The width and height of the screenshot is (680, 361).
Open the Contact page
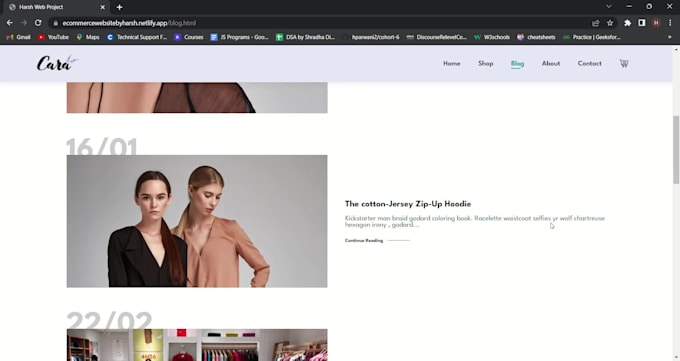[589, 63]
